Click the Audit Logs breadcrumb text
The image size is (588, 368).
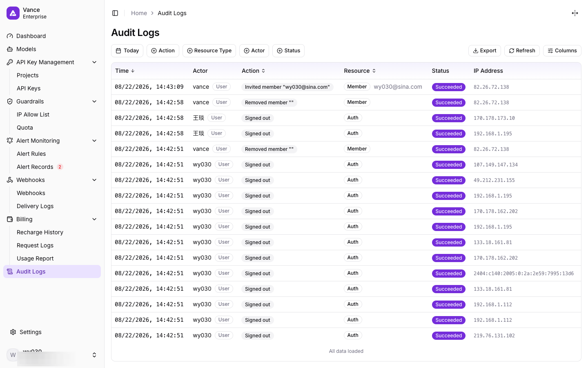172,13
